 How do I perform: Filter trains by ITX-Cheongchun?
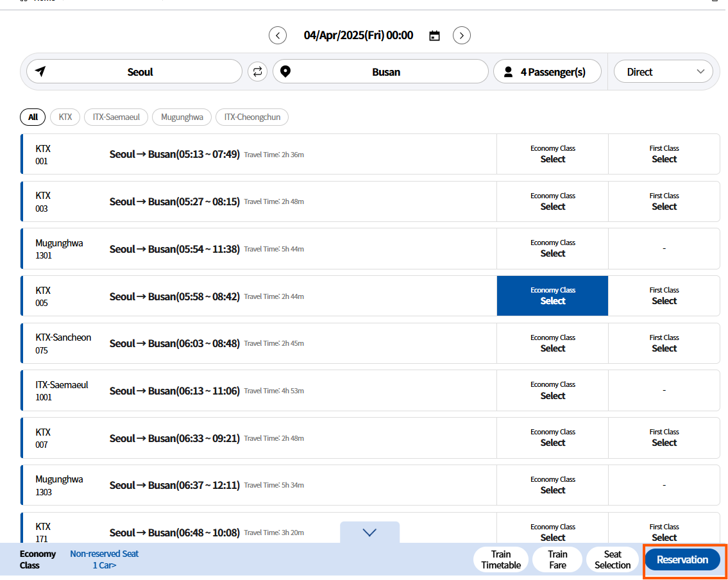click(252, 117)
